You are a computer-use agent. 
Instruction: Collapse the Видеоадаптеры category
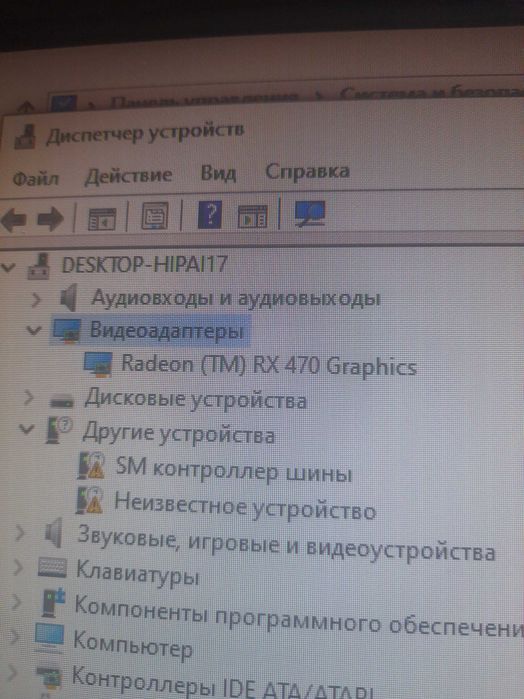(x=34, y=330)
